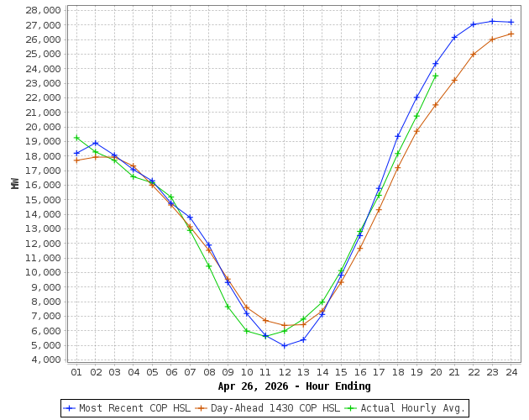Image resolution: width=529 pixels, height=420 pixels.
Task: Click the blue line's data point at hour 02
Action: (95, 143)
